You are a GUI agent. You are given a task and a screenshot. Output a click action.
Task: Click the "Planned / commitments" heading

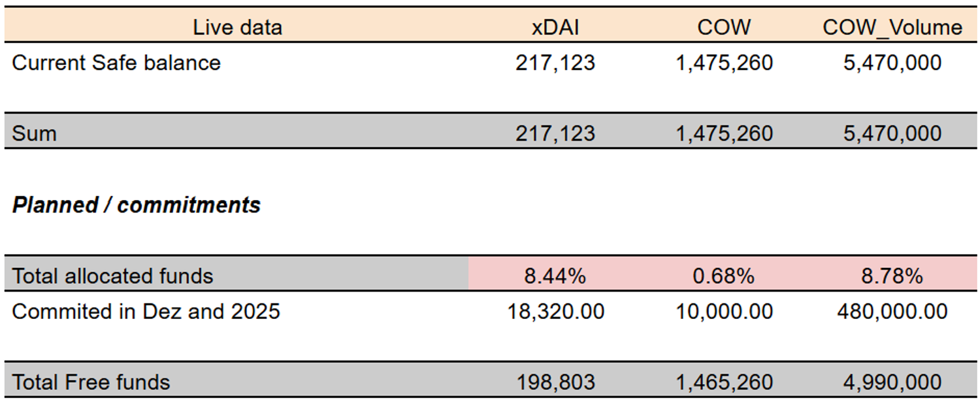click(x=136, y=205)
